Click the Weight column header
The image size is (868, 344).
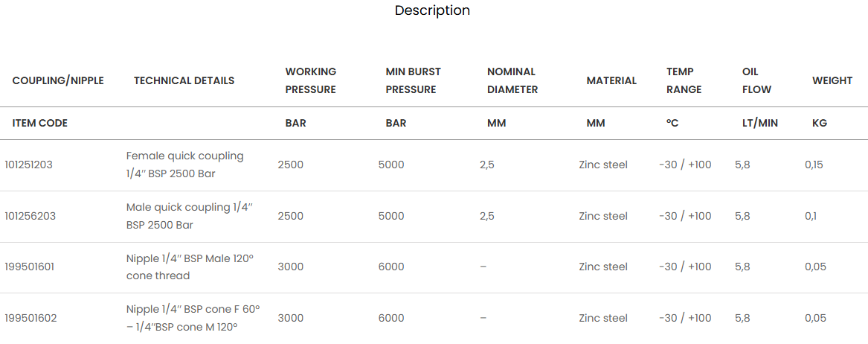pos(832,80)
